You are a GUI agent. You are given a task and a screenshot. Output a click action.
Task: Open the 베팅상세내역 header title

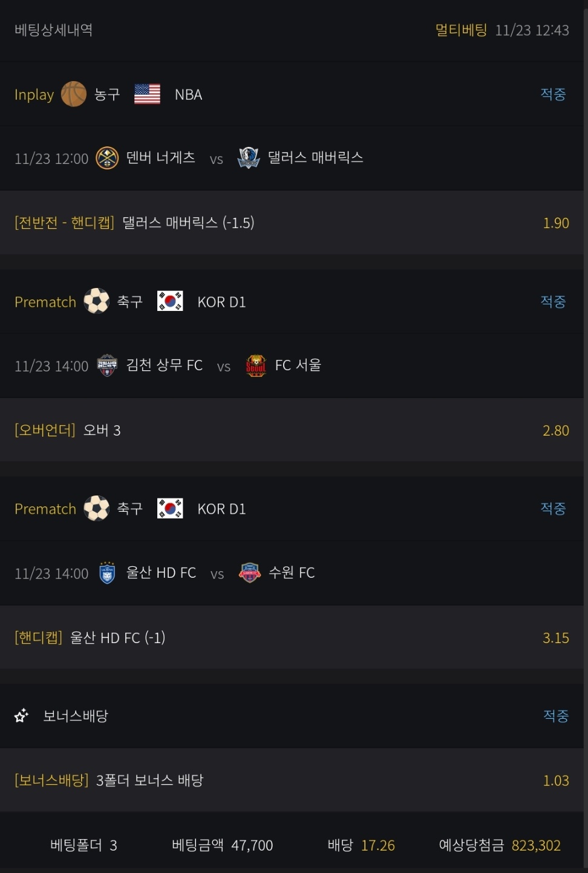[x=53, y=30]
